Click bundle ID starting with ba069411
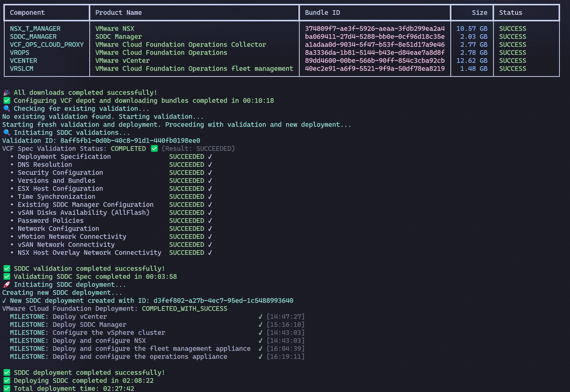 pos(375,37)
